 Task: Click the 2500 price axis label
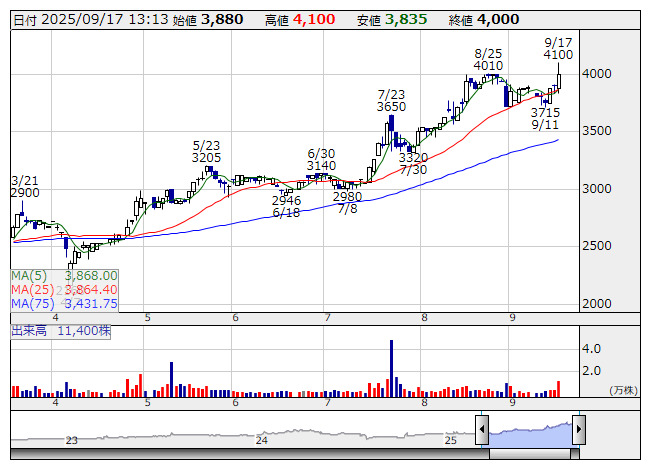(596, 246)
